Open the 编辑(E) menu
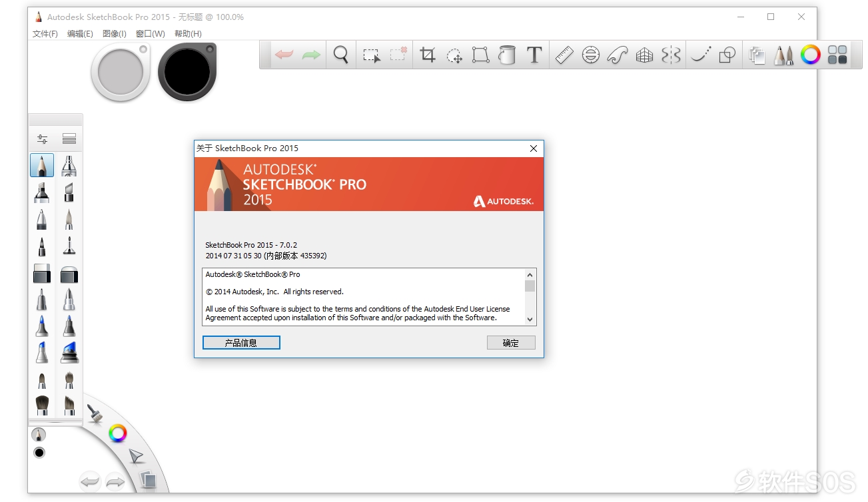Image resolution: width=868 pixels, height=502 pixels. pyautogui.click(x=80, y=33)
